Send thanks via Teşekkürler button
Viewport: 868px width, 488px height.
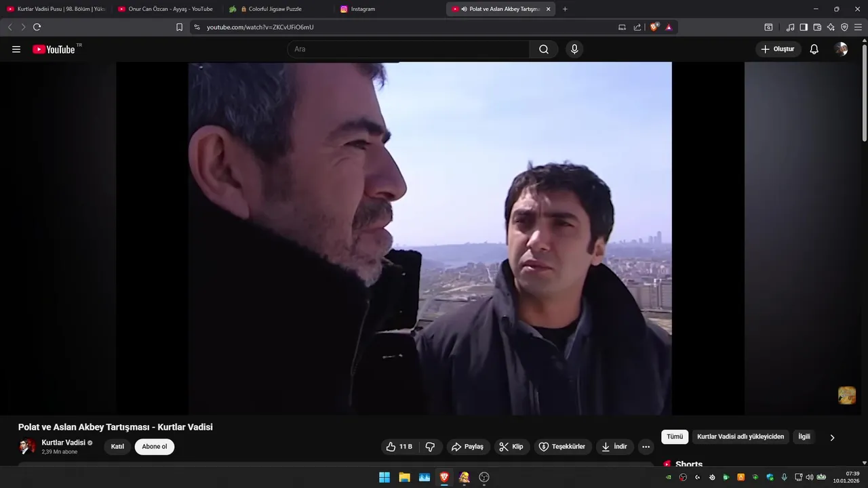tap(562, 447)
